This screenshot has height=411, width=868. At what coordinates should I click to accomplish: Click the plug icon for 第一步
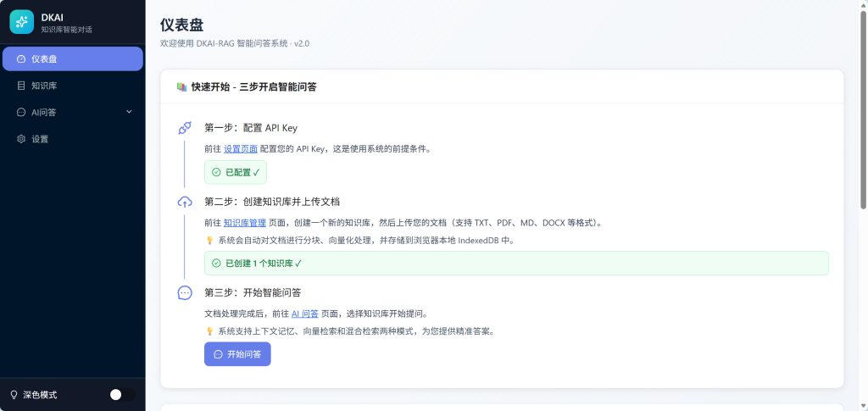click(184, 128)
